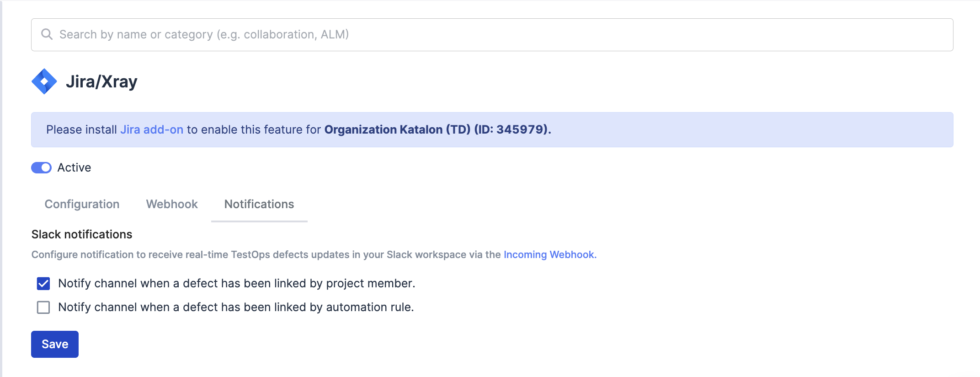The height and width of the screenshot is (377, 980).
Task: Toggle the Active integration switch off
Action: coord(41,168)
